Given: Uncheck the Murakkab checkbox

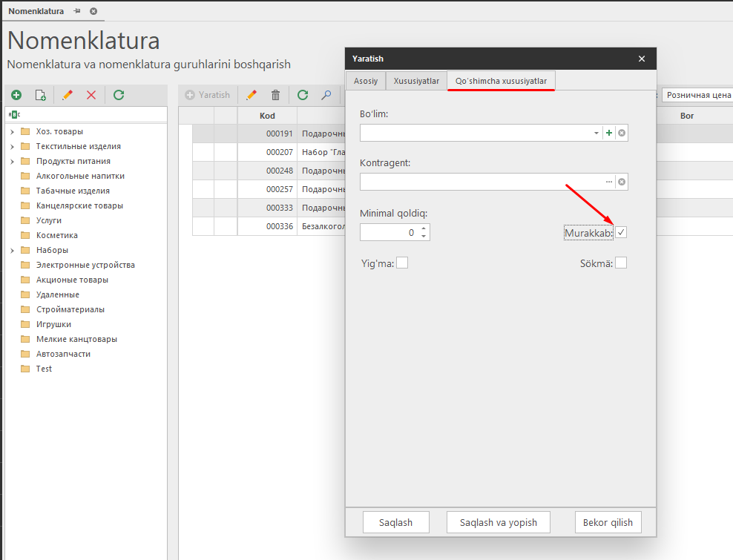Looking at the screenshot, I should 621,232.
